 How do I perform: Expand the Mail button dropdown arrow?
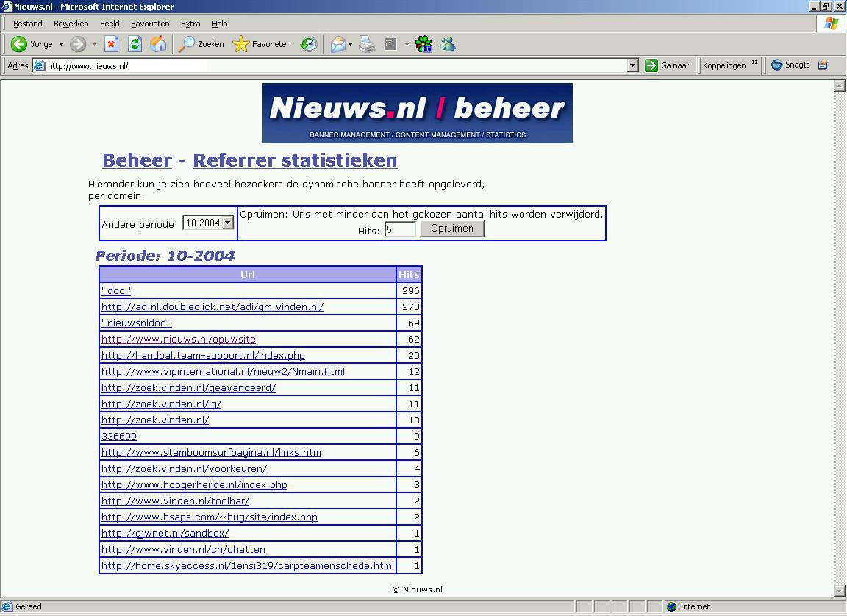350,44
